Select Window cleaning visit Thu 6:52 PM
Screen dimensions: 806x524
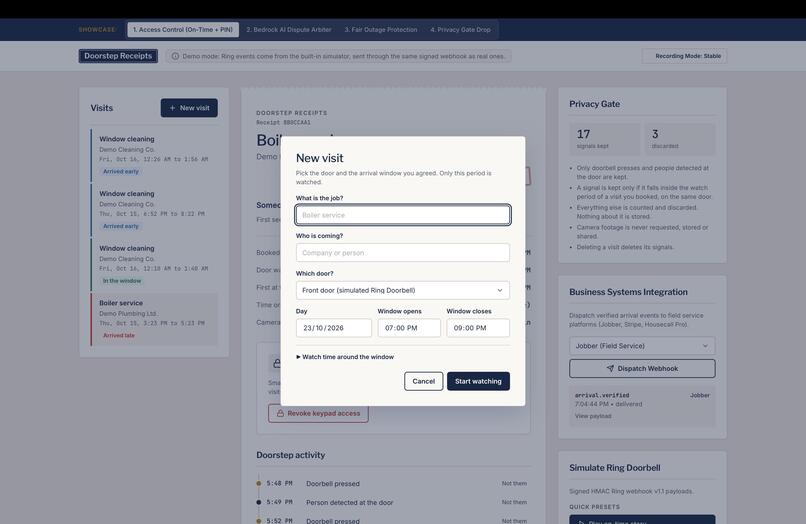tap(154, 209)
